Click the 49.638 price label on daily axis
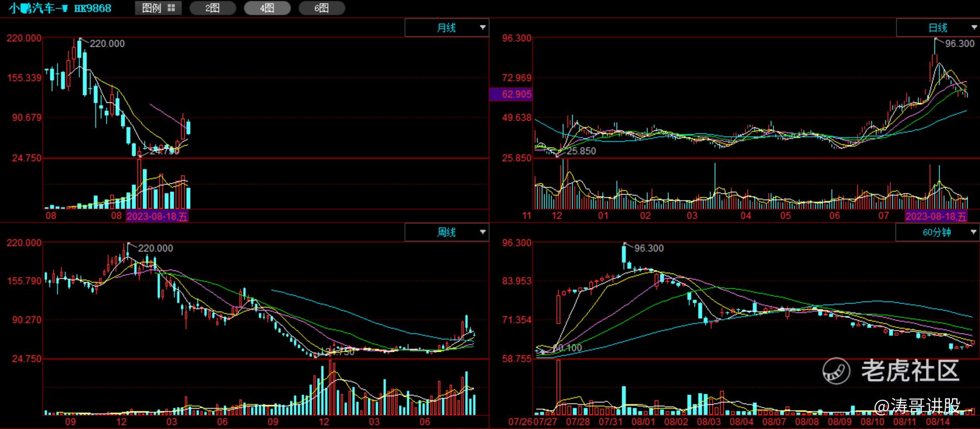 point(517,117)
